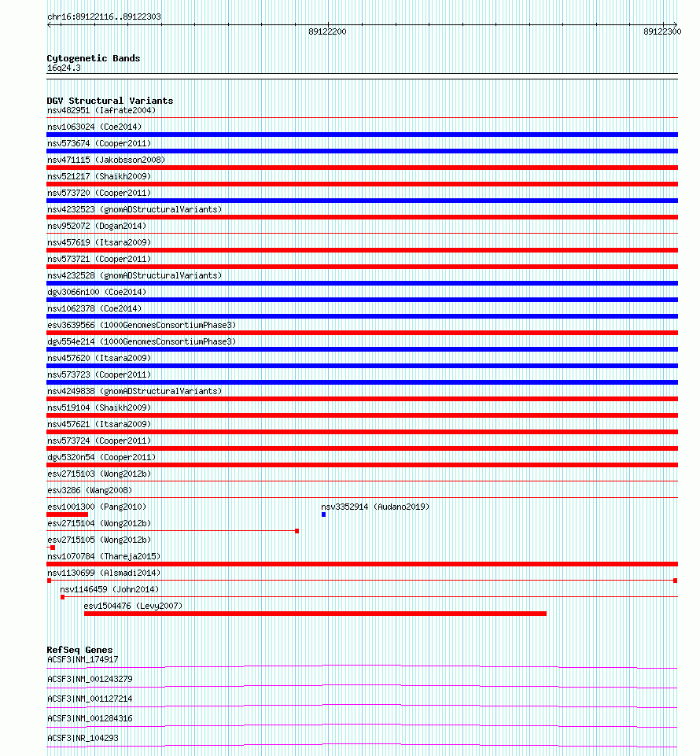Click nsv4232523 (gnomADStructuralVariants) label
The image size is (700, 756).
tap(134, 209)
